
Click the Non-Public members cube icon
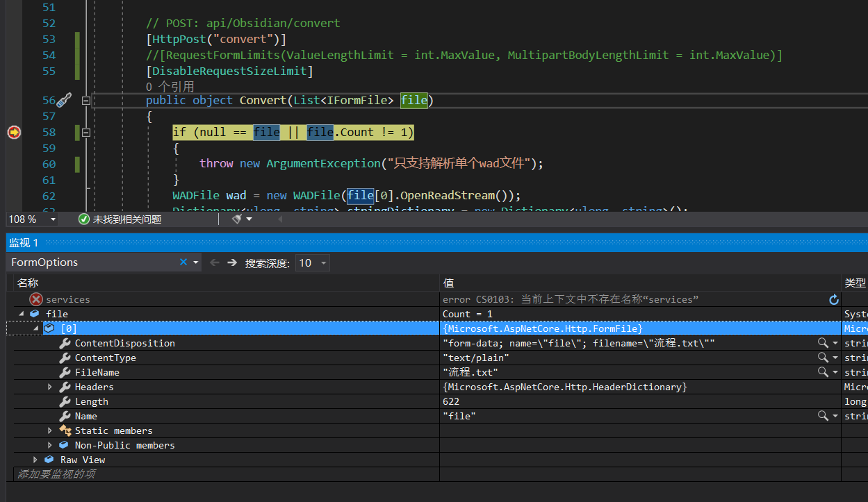point(65,445)
